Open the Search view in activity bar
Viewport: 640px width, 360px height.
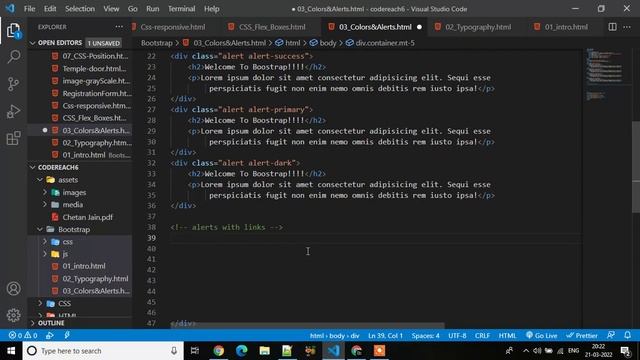pyautogui.click(x=13, y=57)
